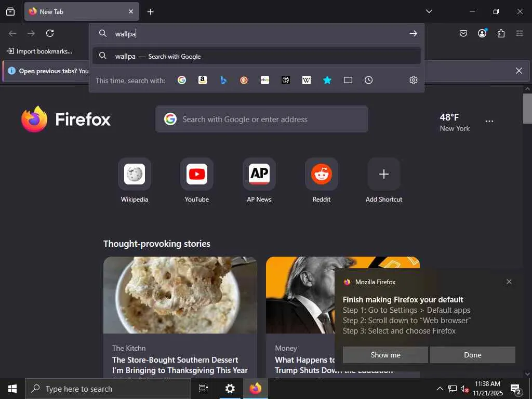Show hidden system tray icons
Image resolution: width=532 pixels, height=399 pixels.
[x=440, y=389]
